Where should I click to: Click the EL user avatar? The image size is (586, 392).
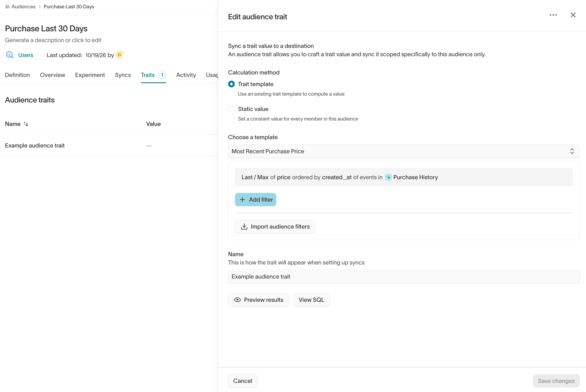(x=120, y=55)
